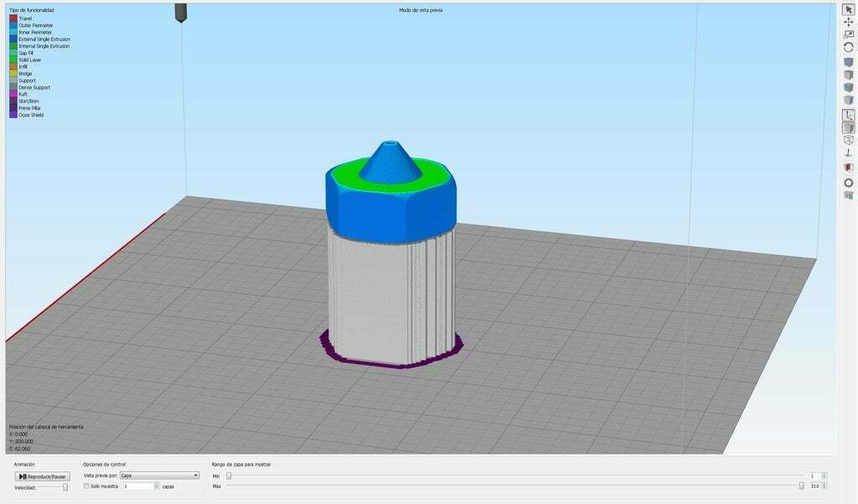Click the 'Tipo de funcionalidad' legend heading

pyautogui.click(x=32, y=10)
